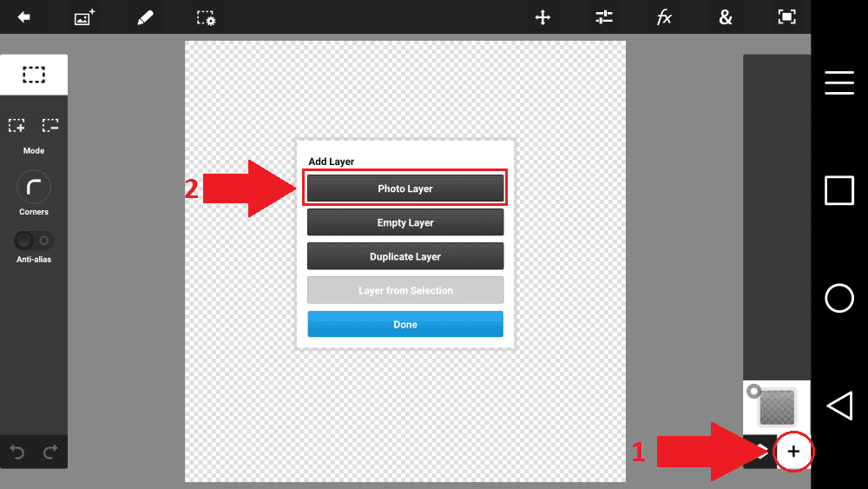This screenshot has height=489, width=868.
Task: Select the rectangular marquee tool
Action: point(34,76)
